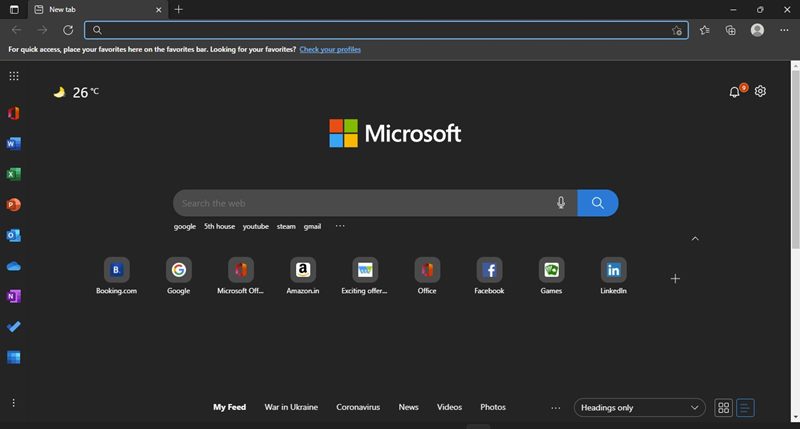Screen dimensions: 800x429
Task: Open Collections toolbar icon
Action: (731, 30)
